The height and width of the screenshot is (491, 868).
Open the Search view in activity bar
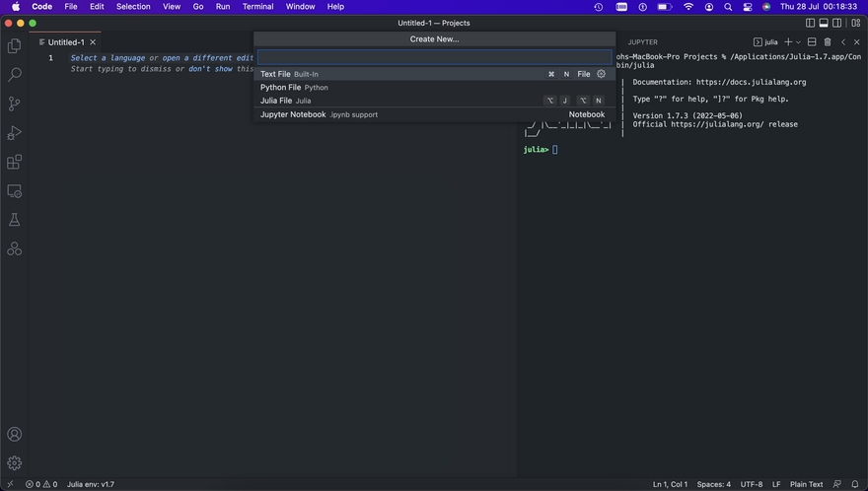(x=15, y=74)
